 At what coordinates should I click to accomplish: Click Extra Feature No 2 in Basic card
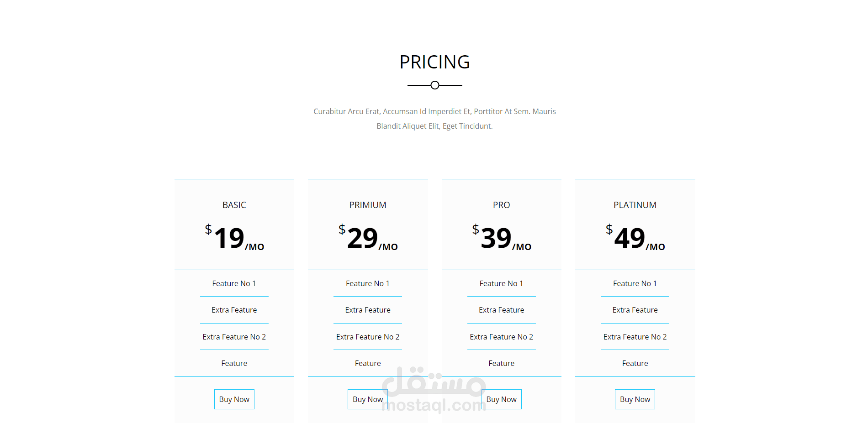pyautogui.click(x=234, y=337)
